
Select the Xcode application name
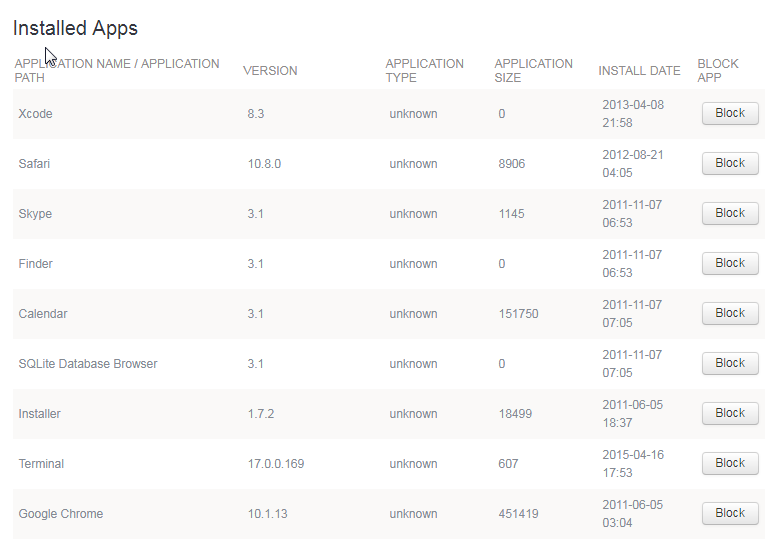tap(36, 114)
